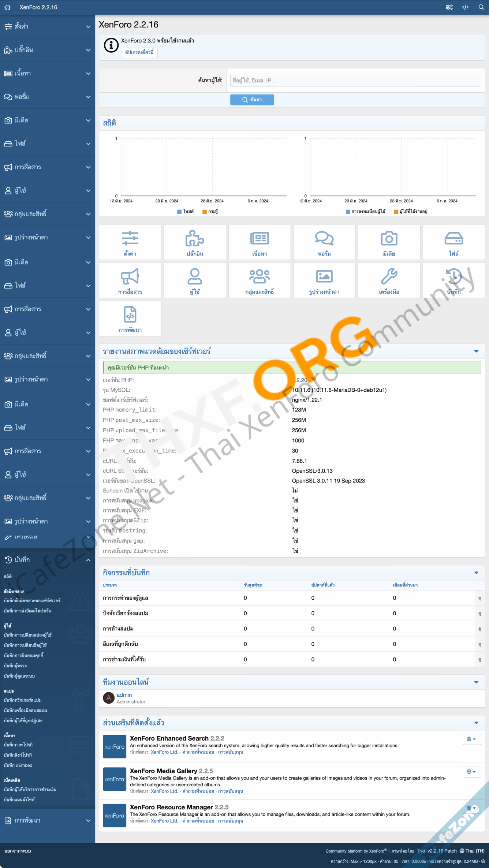
Task: Open gear dropdown for XenForo Enhanced Search
Action: click(471, 739)
